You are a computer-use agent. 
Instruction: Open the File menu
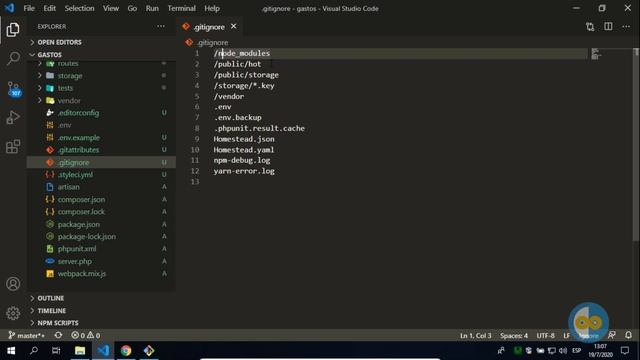click(29, 8)
